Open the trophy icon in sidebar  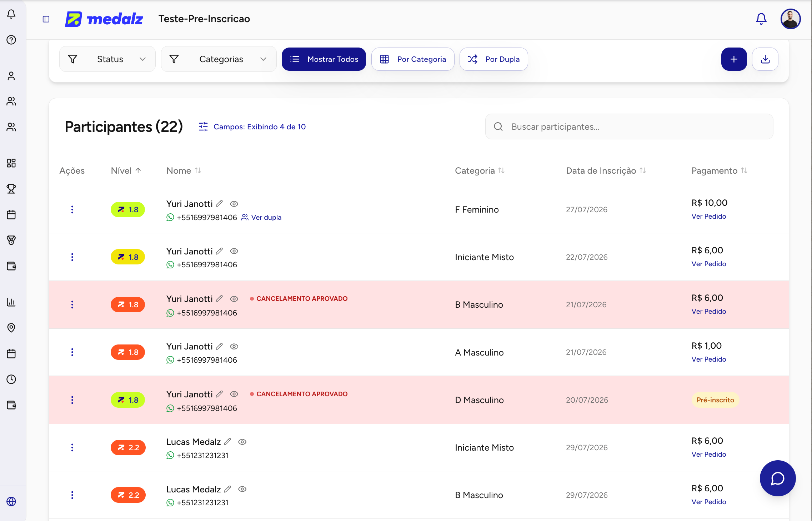coord(11,189)
